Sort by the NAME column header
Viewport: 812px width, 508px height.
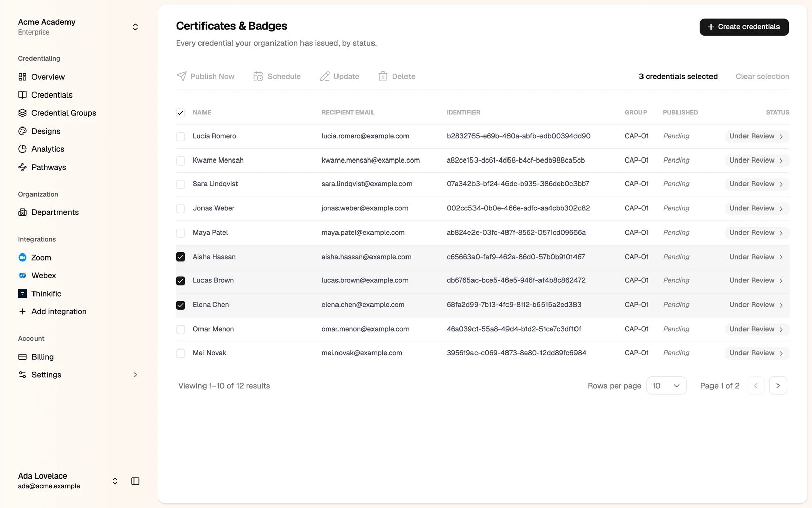pyautogui.click(x=202, y=112)
